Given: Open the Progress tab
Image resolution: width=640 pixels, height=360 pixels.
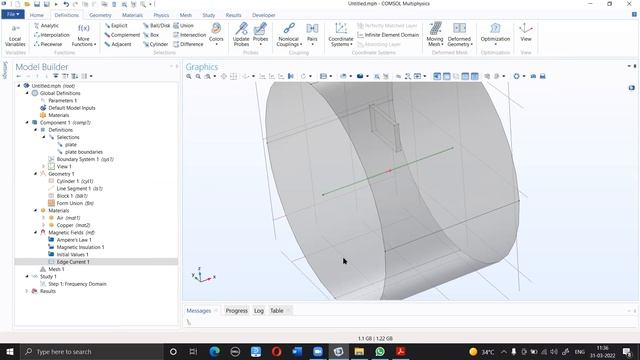Looking at the screenshot, I should click(x=236, y=311).
